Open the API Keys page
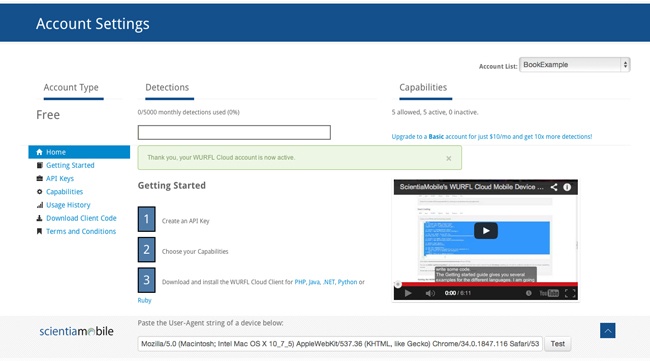Image resolution: width=650 pixels, height=361 pixels. click(x=60, y=179)
